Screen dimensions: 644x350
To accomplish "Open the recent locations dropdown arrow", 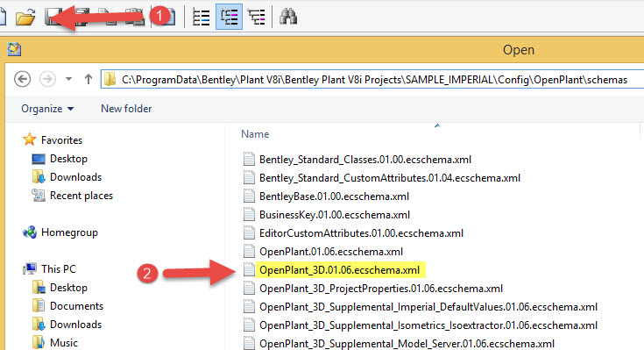I will 68,79.
